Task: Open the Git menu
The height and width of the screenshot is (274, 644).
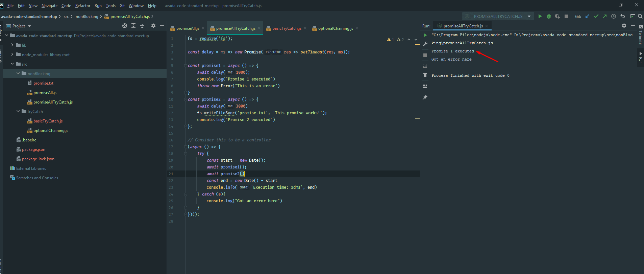Action: (x=122, y=6)
